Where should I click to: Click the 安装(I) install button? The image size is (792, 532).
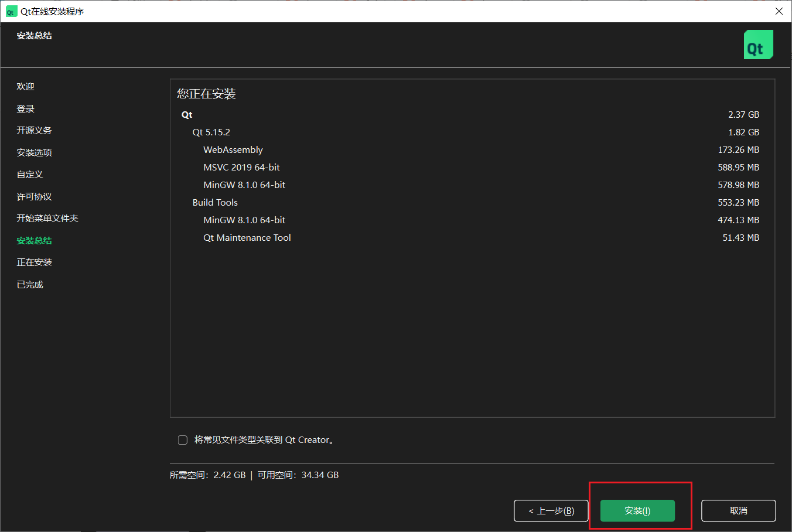pyautogui.click(x=637, y=511)
